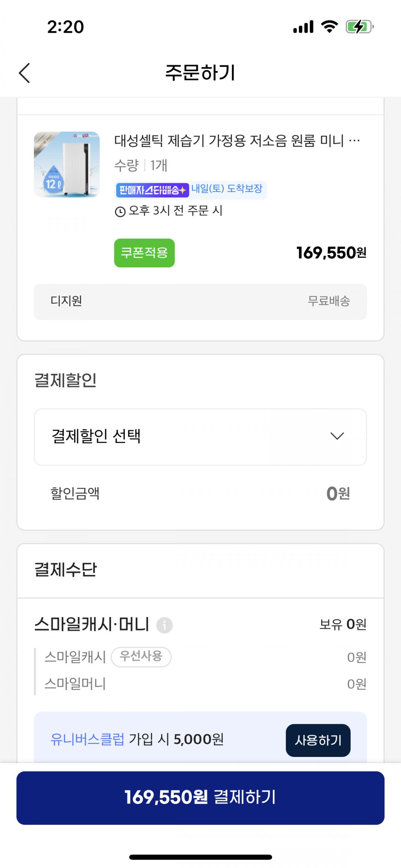
Task: Tap the back arrow icon
Action: click(x=25, y=73)
